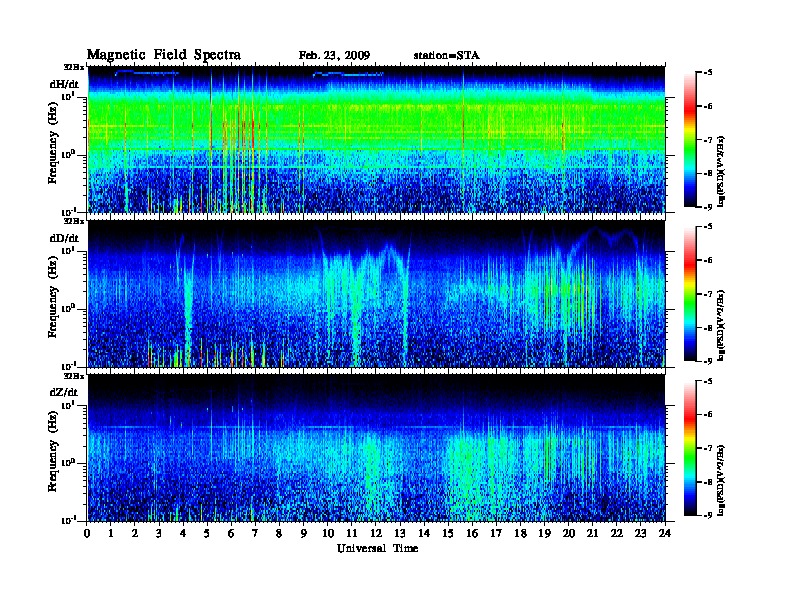The width and height of the screenshot is (792, 612).
Task: Click hour 8 on the Universal Time axis
Action: tap(279, 533)
